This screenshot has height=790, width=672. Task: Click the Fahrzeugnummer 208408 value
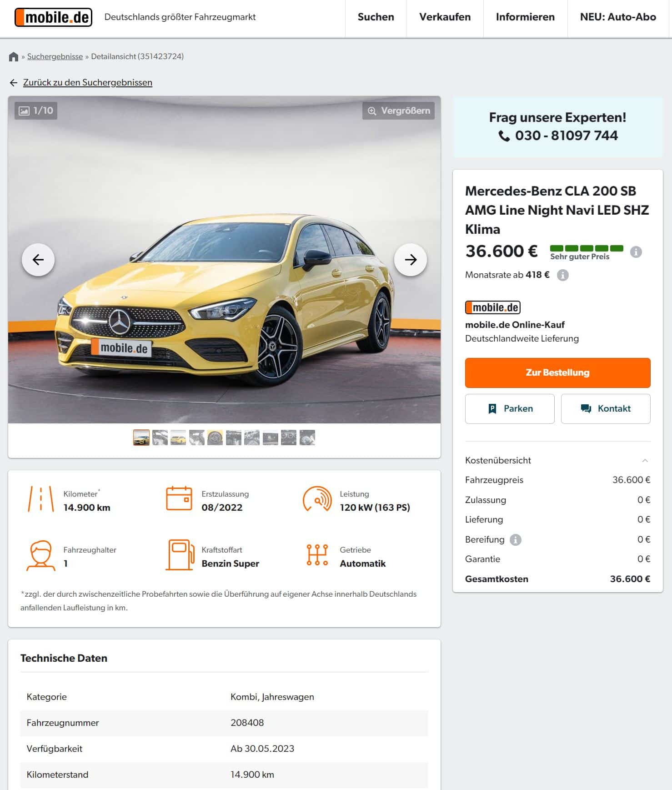(x=247, y=723)
